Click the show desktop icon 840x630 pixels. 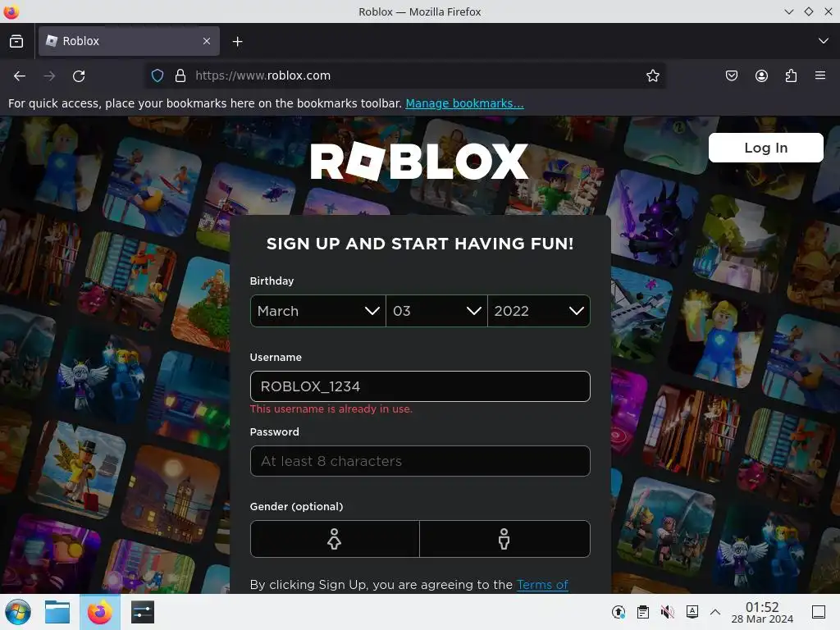pos(819,612)
